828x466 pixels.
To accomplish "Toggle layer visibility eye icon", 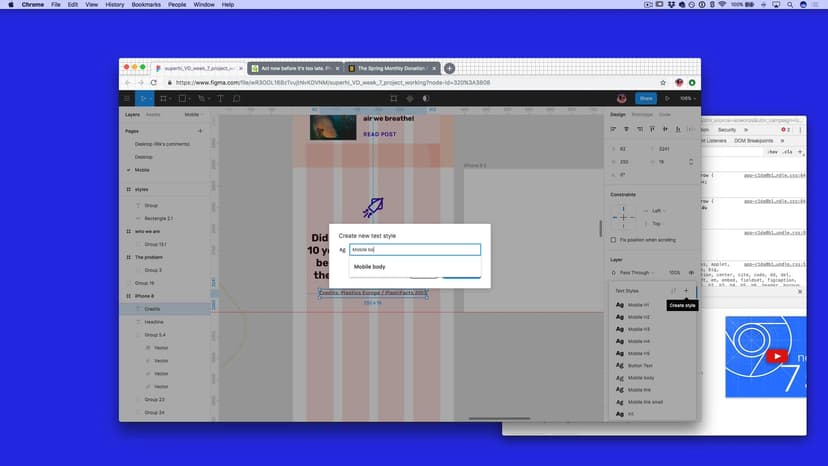I will pyautogui.click(x=691, y=272).
